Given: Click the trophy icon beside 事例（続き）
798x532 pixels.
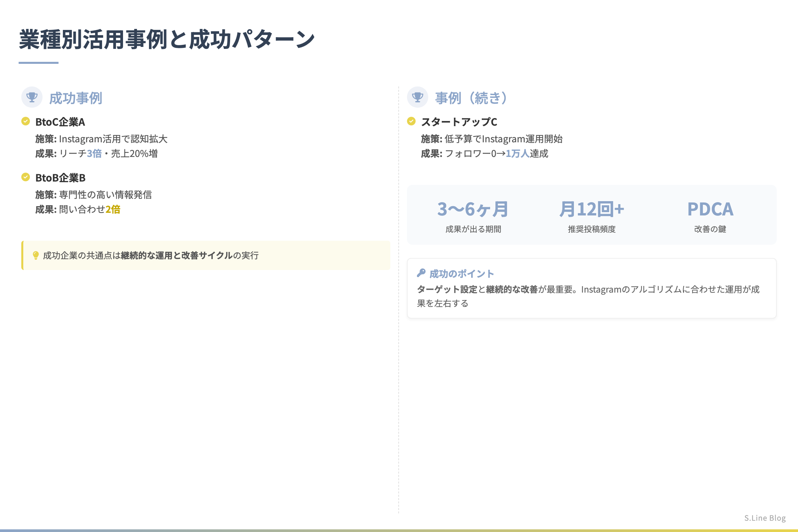Looking at the screenshot, I should [418, 97].
